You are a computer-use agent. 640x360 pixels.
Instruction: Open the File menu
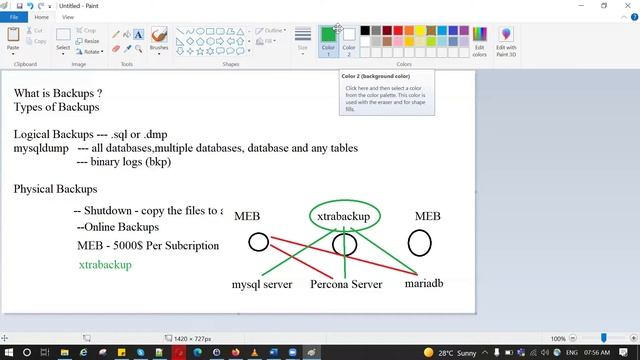[x=14, y=17]
